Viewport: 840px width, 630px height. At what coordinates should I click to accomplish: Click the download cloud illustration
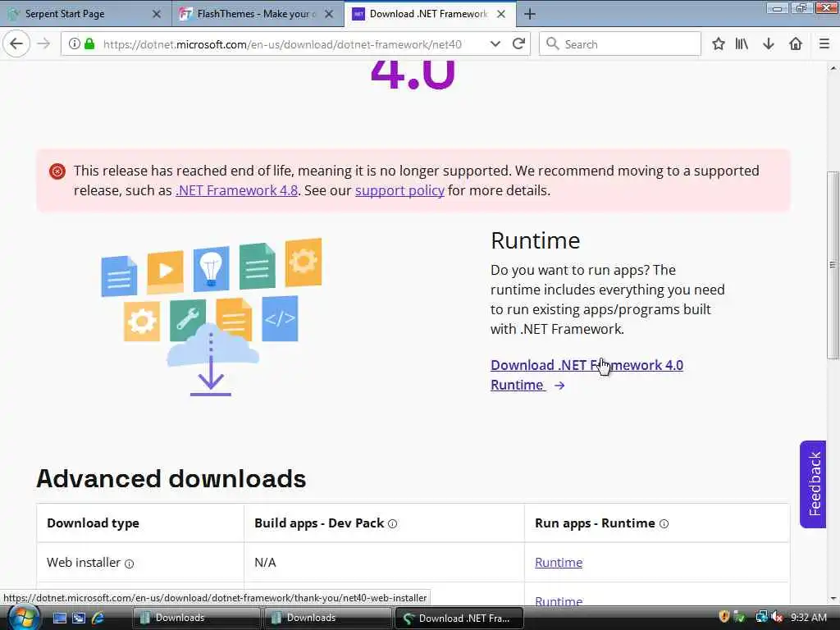tap(212, 317)
